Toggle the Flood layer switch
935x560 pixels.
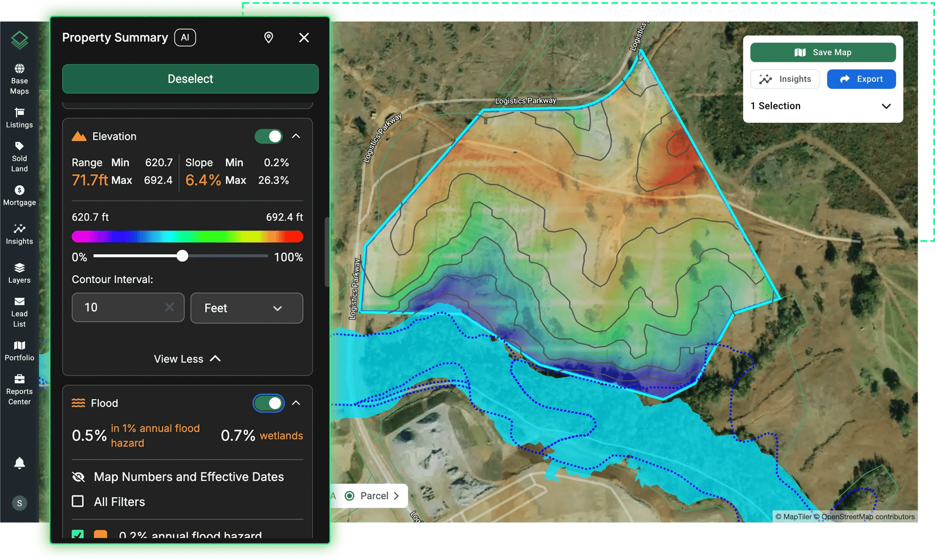[269, 403]
